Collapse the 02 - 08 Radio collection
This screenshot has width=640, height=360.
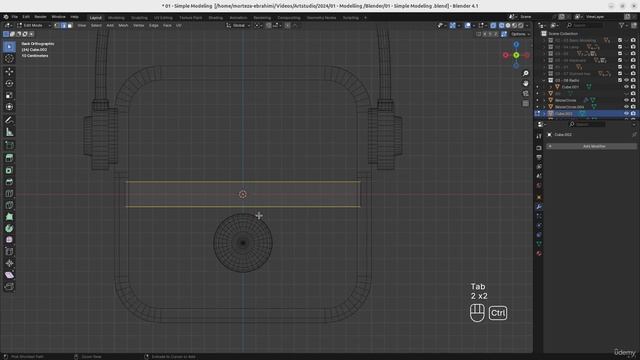544,80
